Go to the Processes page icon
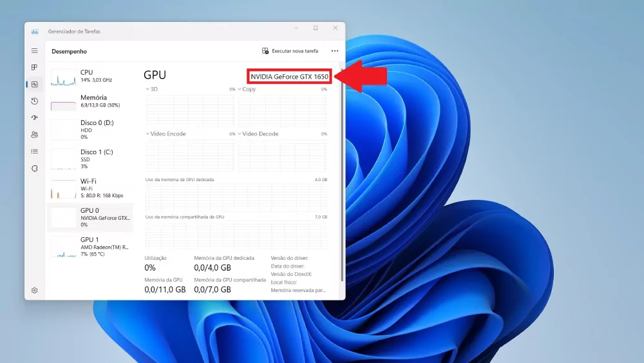Screen dimensions: 644x363 [34, 67]
